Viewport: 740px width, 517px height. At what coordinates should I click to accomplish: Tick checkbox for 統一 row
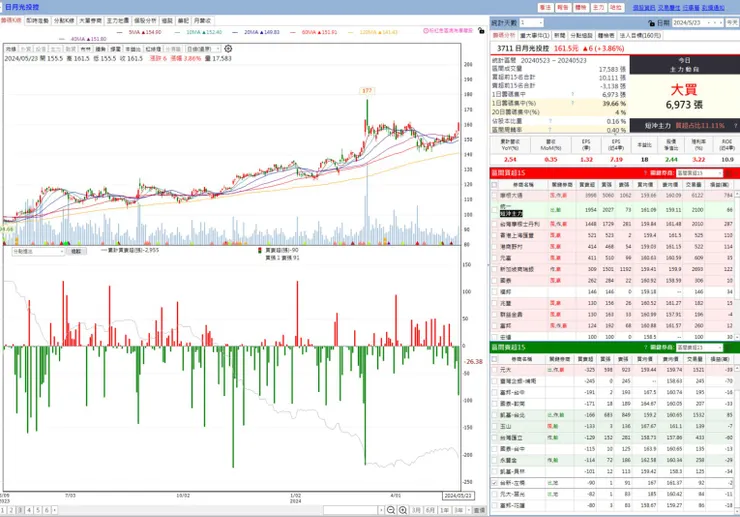pos(494,210)
